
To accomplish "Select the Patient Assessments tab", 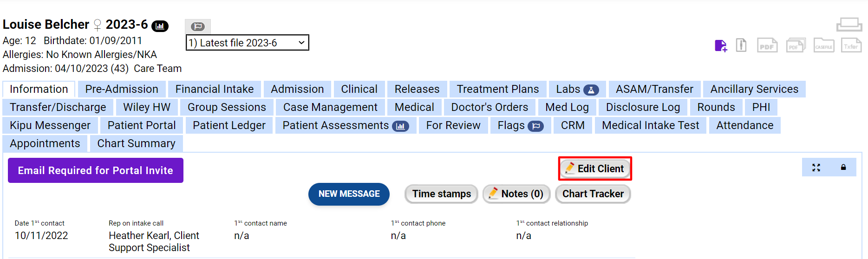I will click(x=345, y=125).
